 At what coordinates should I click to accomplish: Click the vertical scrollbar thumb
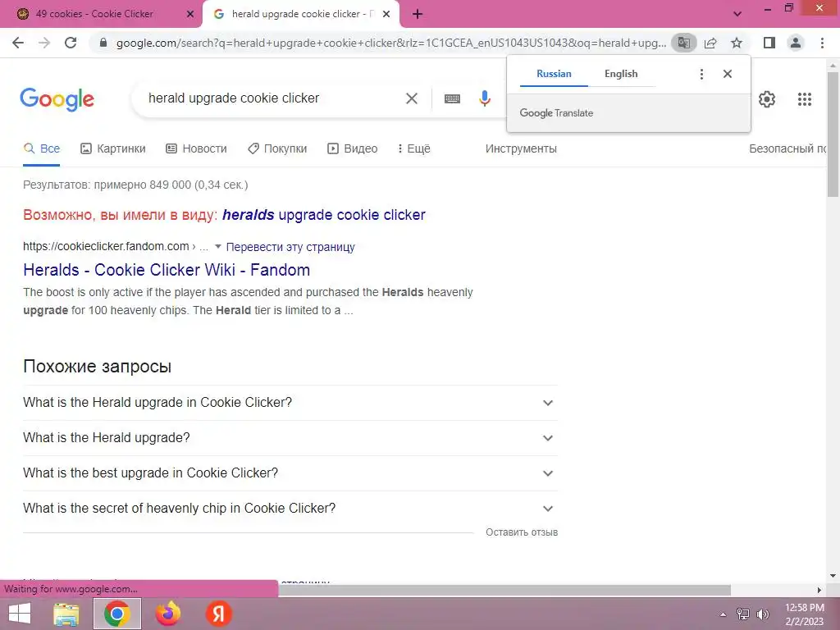pyautogui.click(x=833, y=134)
